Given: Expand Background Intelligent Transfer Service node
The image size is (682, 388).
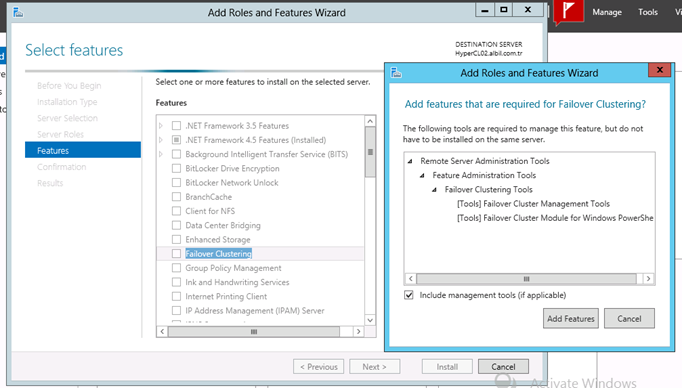Looking at the screenshot, I should pos(161,154).
